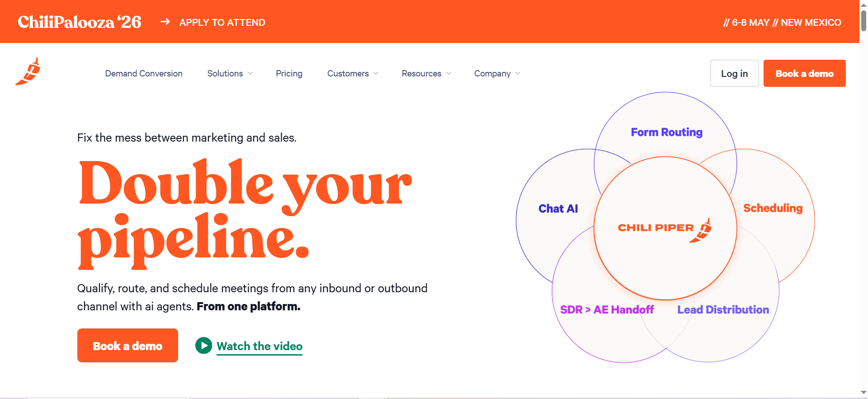The height and width of the screenshot is (399, 868).
Task: Expand the Solutions dropdown menu
Action: point(230,73)
